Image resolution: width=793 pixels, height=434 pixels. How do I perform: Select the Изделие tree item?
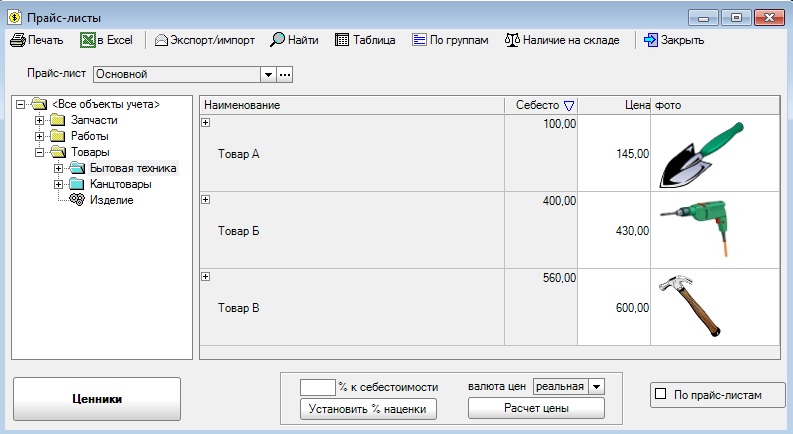pyautogui.click(x=111, y=200)
